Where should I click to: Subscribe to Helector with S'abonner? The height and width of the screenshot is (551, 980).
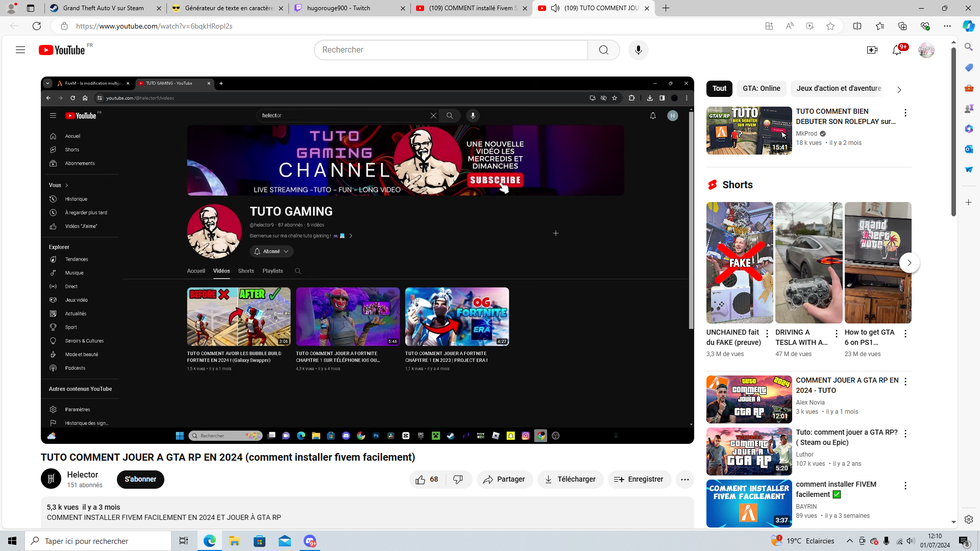(x=140, y=479)
